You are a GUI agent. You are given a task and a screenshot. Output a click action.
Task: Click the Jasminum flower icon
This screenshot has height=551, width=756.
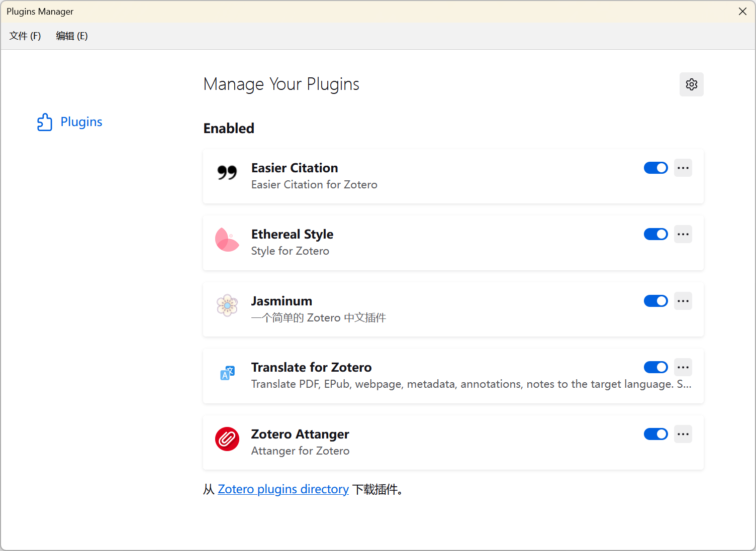[227, 305]
